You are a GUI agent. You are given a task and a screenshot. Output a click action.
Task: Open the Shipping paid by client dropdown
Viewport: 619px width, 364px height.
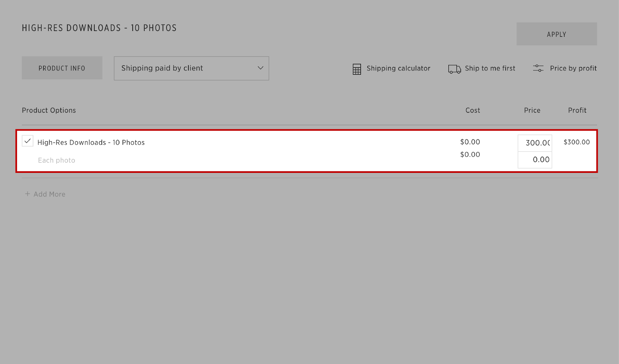pyautogui.click(x=191, y=68)
